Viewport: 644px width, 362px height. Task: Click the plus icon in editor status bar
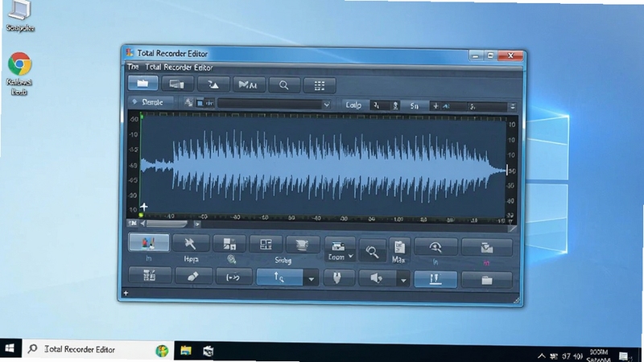point(126,293)
